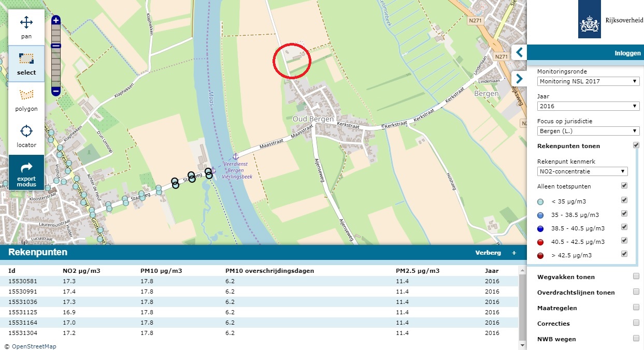
Task: Click the Rijksoverheid logo
Action: (x=590, y=19)
